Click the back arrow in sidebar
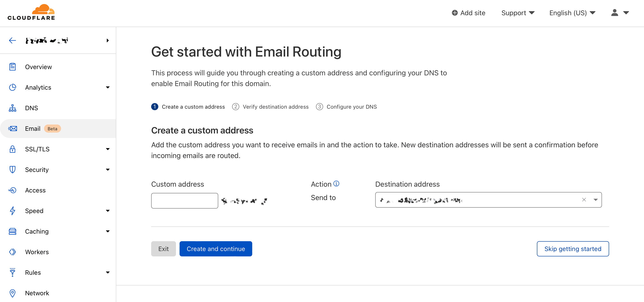 point(13,40)
